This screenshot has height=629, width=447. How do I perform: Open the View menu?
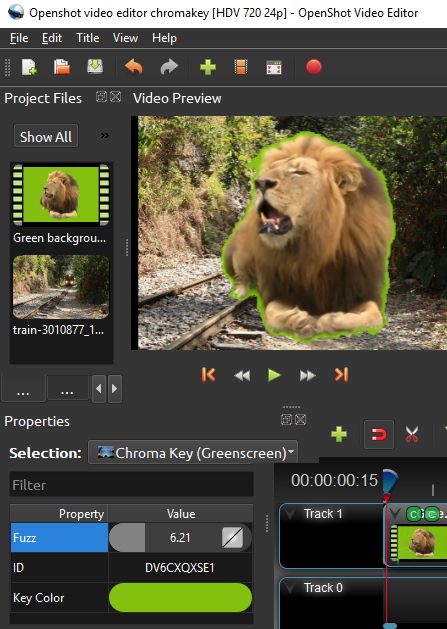pos(125,38)
